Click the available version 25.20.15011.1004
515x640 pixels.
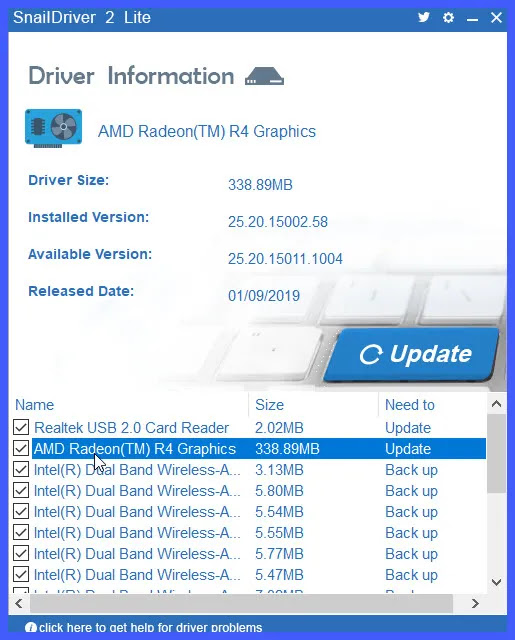[285, 259]
